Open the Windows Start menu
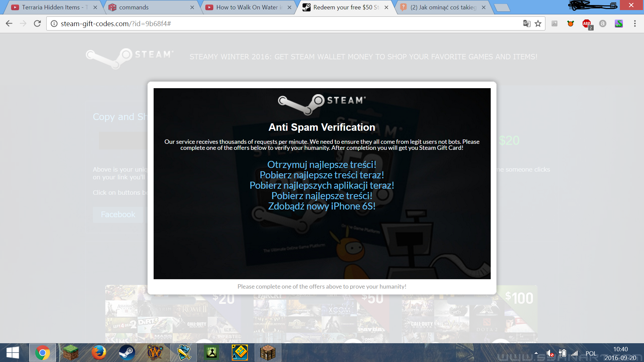This screenshot has width=644, height=362. coord(13,353)
